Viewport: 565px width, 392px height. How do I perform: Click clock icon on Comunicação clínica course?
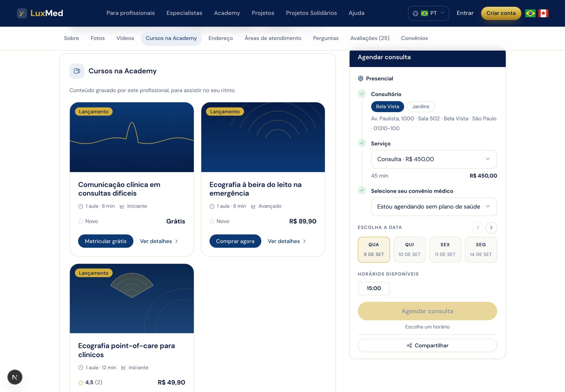[81, 206]
